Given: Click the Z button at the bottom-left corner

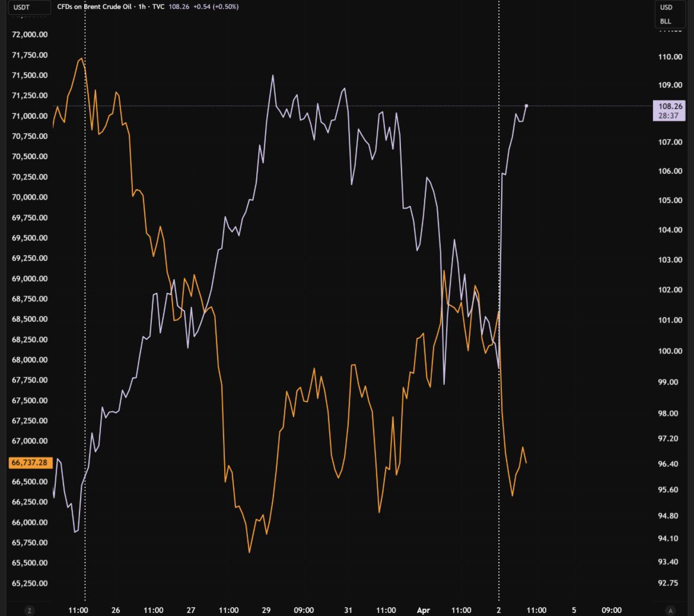Looking at the screenshot, I should [30, 611].
